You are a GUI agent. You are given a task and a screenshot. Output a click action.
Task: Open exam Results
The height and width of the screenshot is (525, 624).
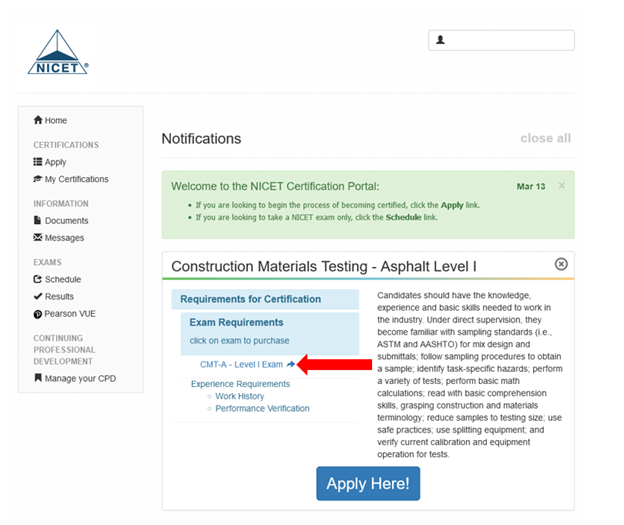click(54, 297)
